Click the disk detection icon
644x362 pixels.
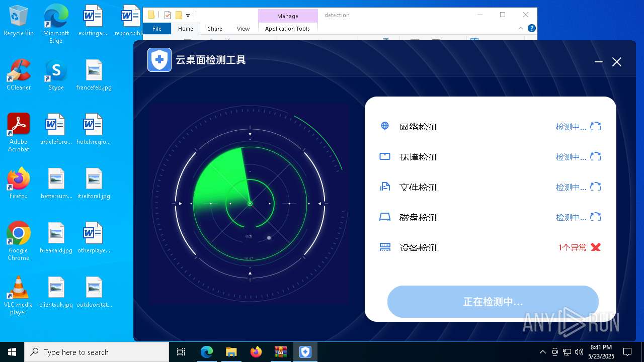click(x=385, y=217)
